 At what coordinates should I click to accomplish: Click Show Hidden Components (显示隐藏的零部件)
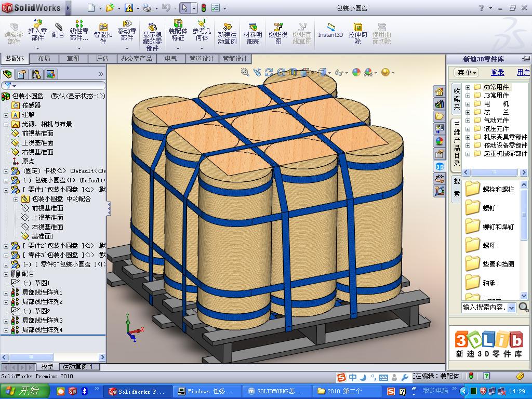152,37
